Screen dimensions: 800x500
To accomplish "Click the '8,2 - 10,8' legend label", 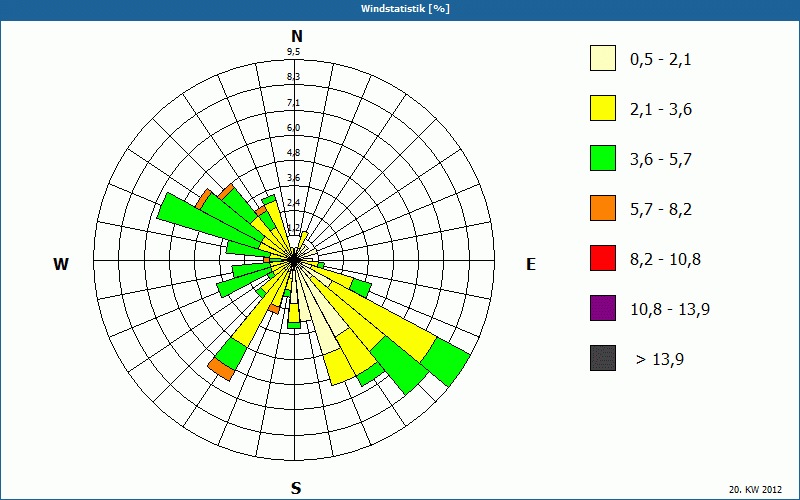I will pyautogui.click(x=665, y=260).
